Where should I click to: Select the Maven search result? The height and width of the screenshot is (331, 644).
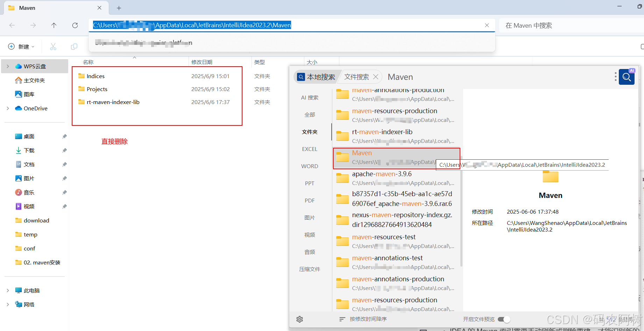click(396, 158)
